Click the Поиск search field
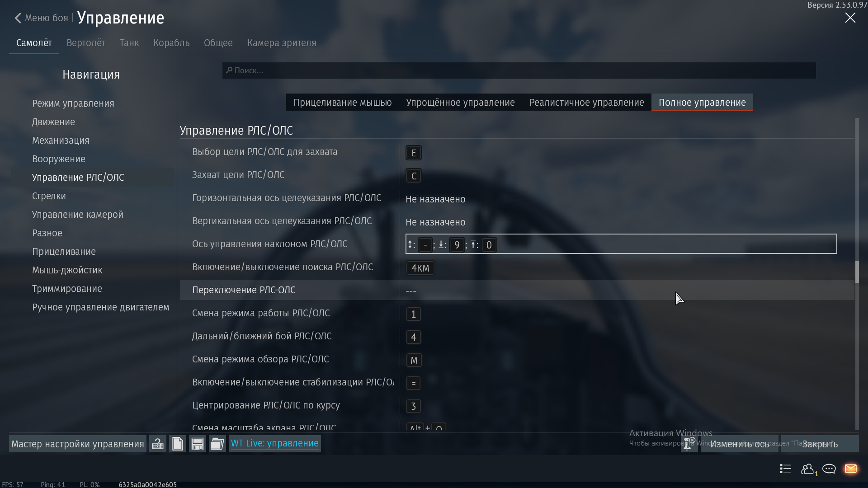868x488 pixels. (519, 70)
